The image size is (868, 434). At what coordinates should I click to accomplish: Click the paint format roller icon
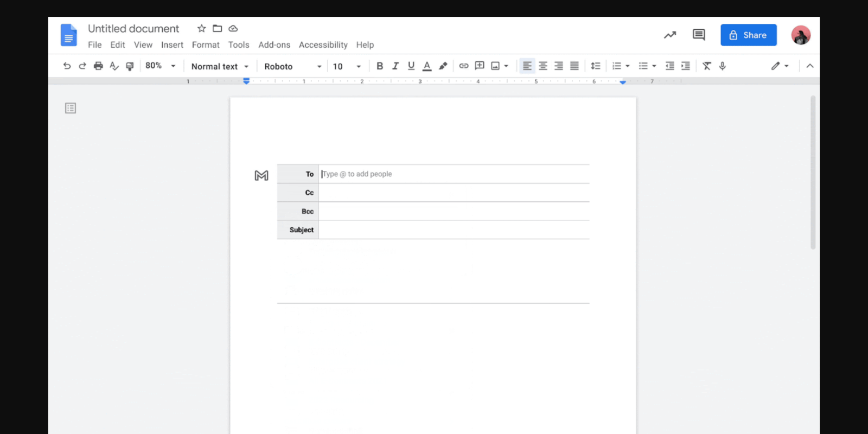tap(130, 66)
